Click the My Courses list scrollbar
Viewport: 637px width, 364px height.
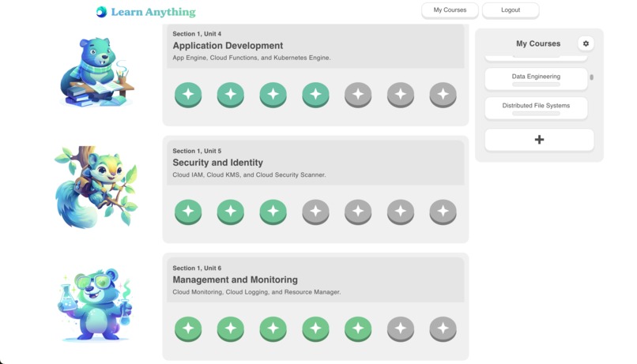[591, 77]
